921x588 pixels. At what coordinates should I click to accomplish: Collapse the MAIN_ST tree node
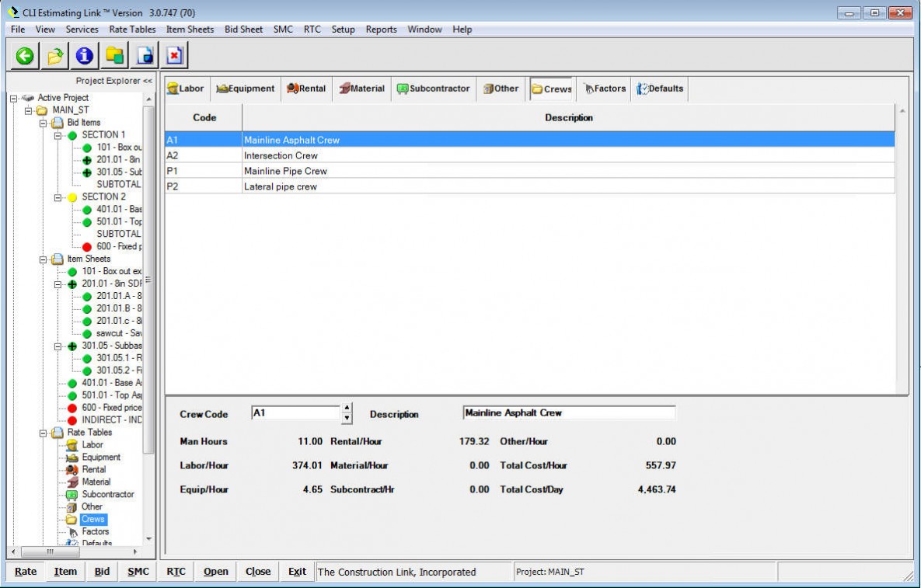[28, 110]
